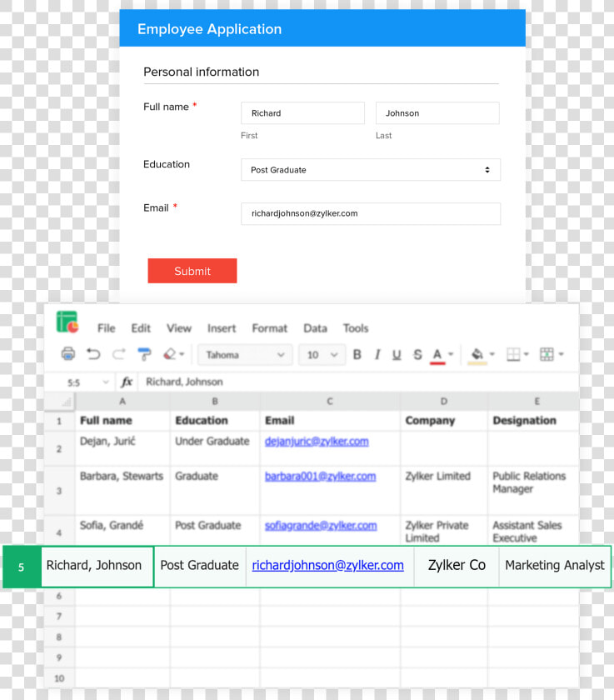Open the font size 10 dropdown
The height and width of the screenshot is (700, 614).
point(322,355)
